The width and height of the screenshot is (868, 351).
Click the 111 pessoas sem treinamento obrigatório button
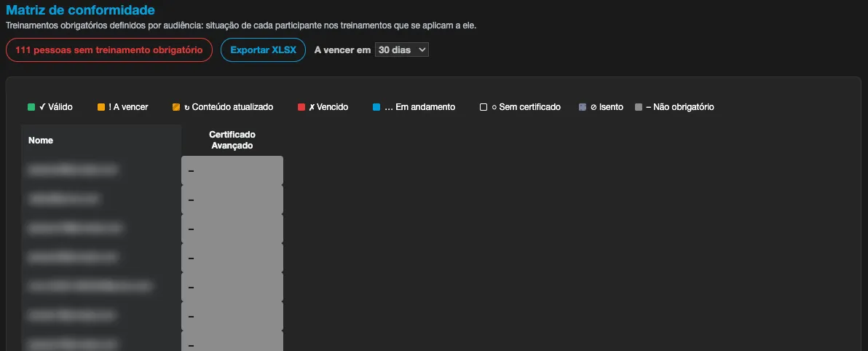click(109, 50)
